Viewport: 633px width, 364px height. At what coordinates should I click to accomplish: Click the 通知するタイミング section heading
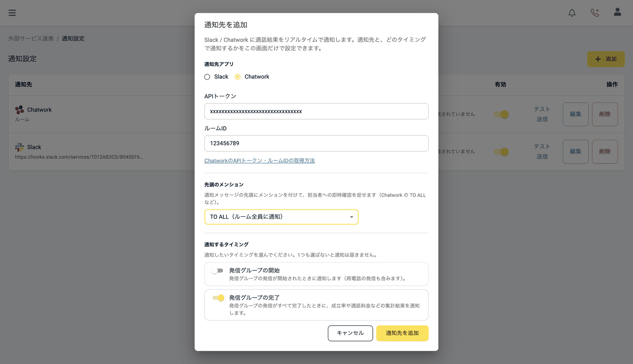[x=226, y=244]
